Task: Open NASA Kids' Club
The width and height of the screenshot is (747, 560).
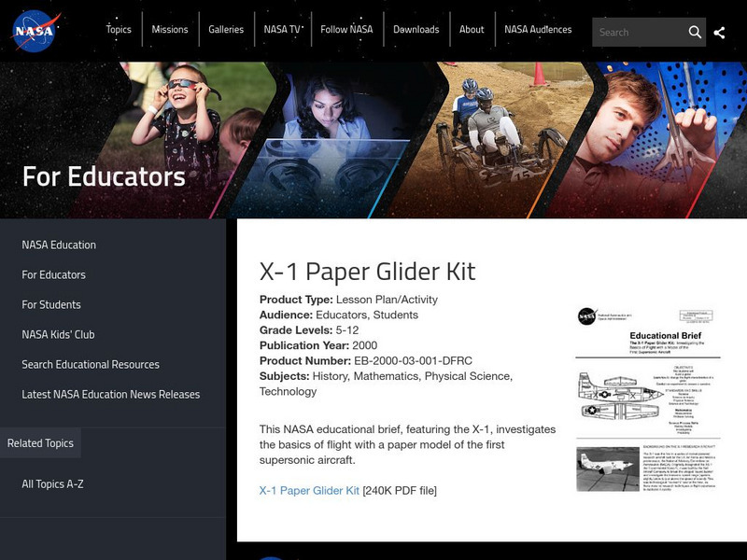Action: (58, 335)
